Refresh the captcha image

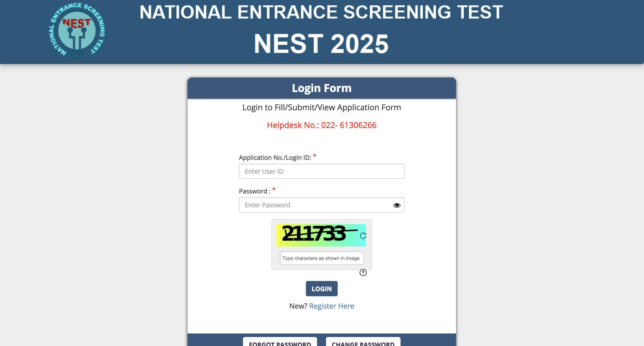pos(363,236)
